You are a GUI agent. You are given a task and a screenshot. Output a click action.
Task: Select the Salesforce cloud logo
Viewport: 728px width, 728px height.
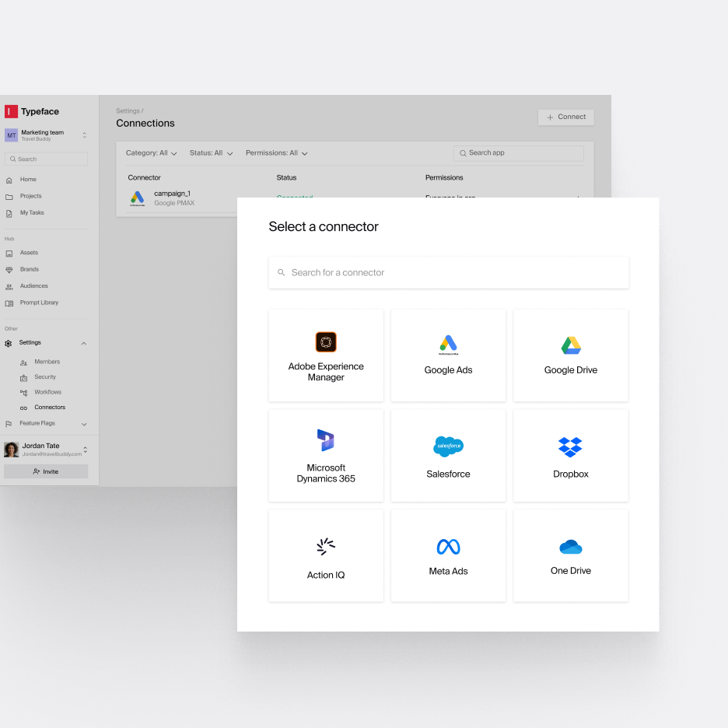[448, 446]
